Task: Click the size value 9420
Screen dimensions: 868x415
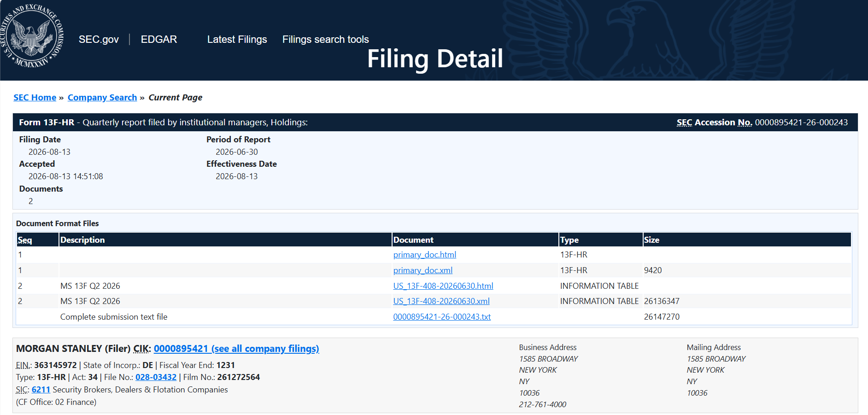Action: pyautogui.click(x=653, y=270)
